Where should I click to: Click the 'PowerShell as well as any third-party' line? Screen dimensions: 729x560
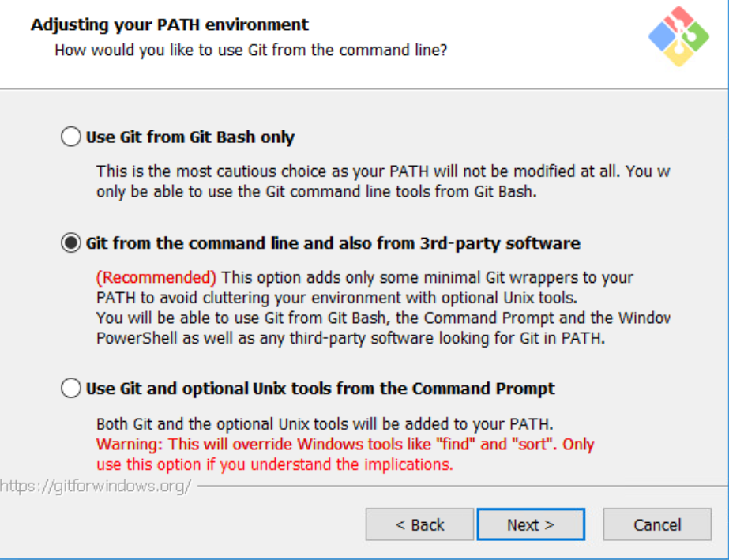pos(351,339)
